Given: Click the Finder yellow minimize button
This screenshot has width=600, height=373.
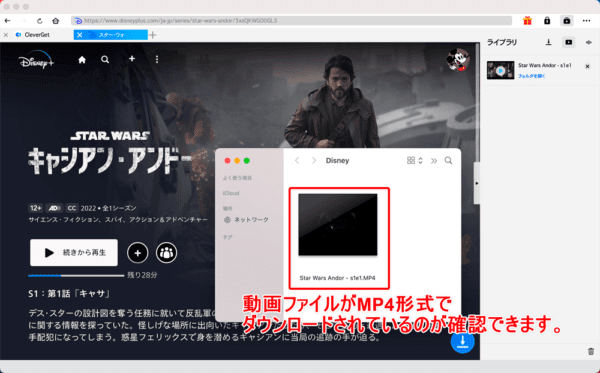Looking at the screenshot, I should point(237,161).
